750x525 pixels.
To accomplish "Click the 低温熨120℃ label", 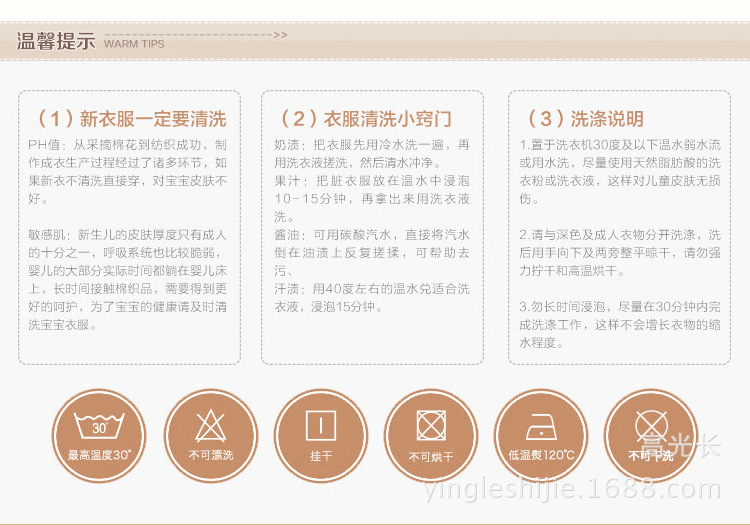I will tap(541, 455).
